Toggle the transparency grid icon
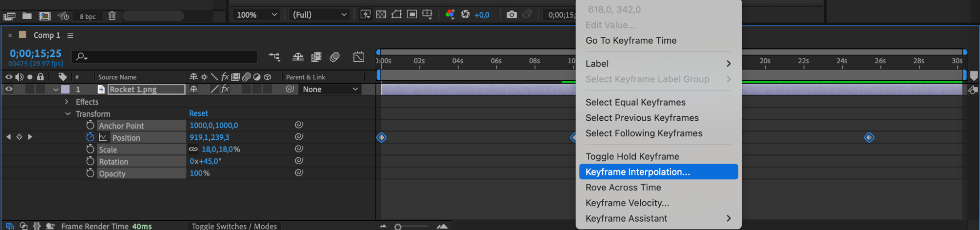Image resolution: width=980 pixels, height=230 pixels. [381, 14]
